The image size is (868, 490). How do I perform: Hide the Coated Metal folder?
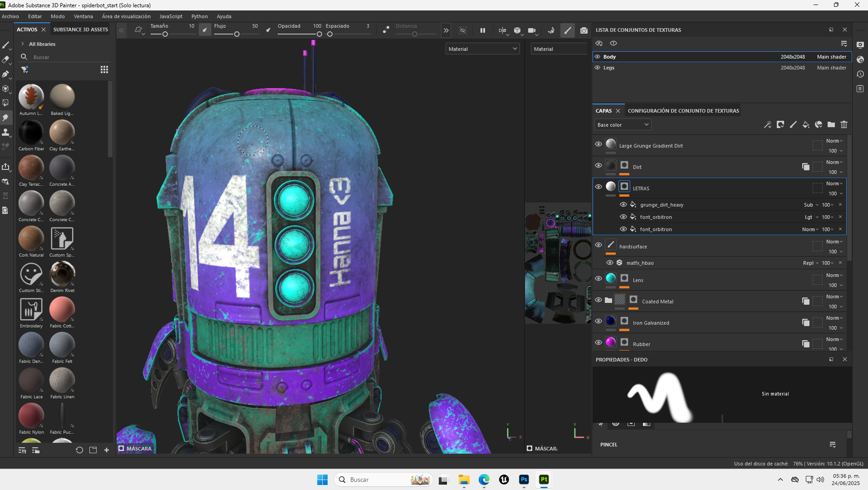point(598,300)
